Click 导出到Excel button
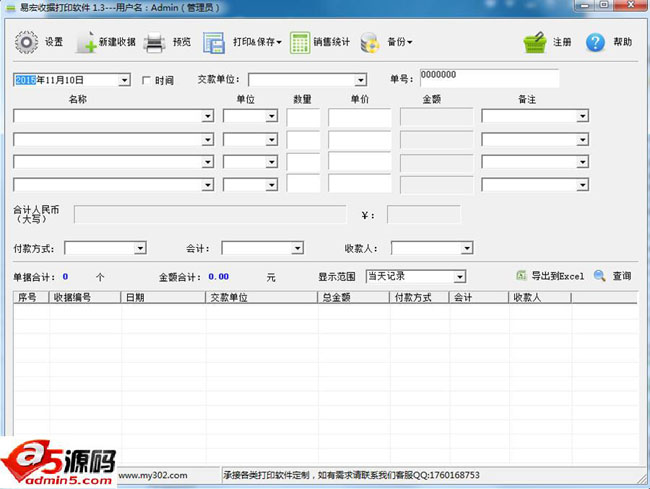The height and width of the screenshot is (489, 650). [x=558, y=276]
